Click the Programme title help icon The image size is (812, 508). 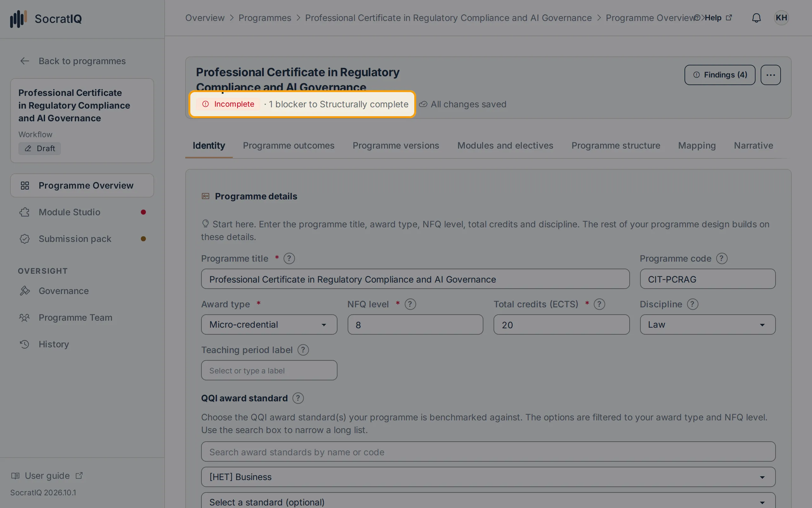coord(289,258)
